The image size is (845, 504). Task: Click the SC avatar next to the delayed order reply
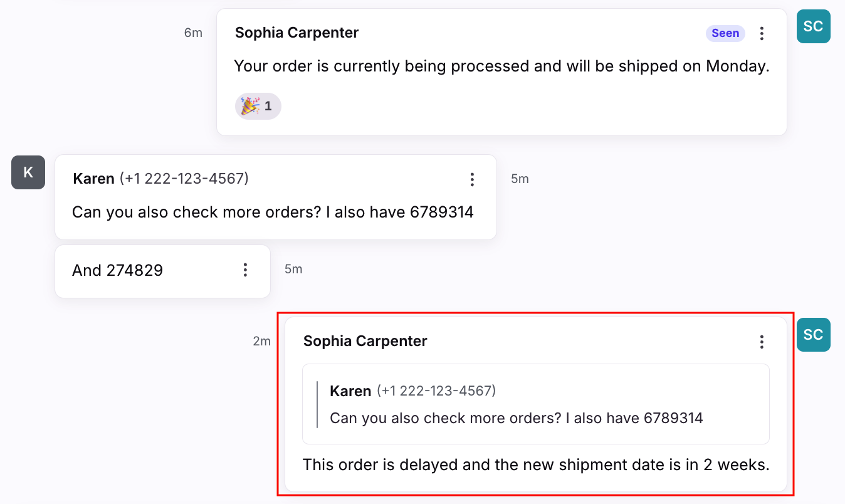coord(813,335)
